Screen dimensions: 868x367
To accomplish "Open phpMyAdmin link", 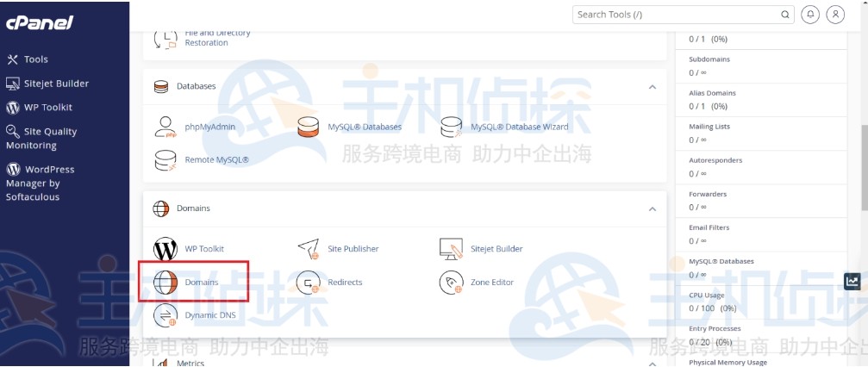I will point(209,127).
